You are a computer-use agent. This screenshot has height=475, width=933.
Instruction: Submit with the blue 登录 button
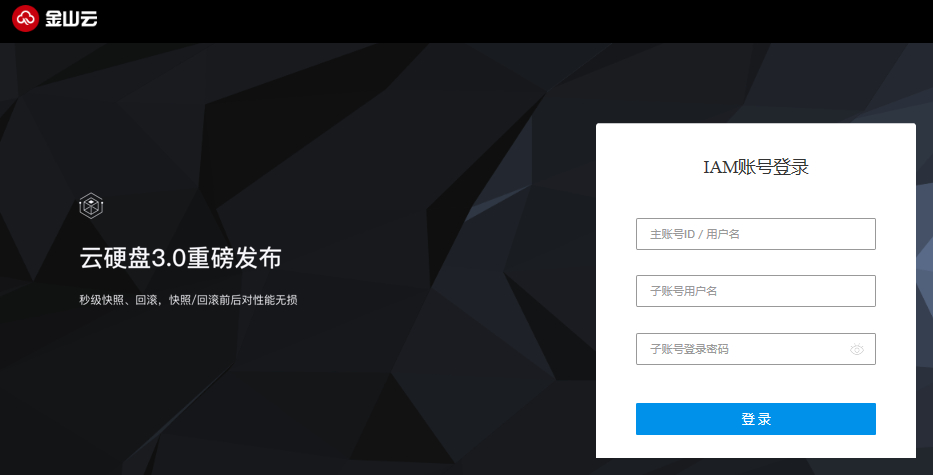click(756, 419)
